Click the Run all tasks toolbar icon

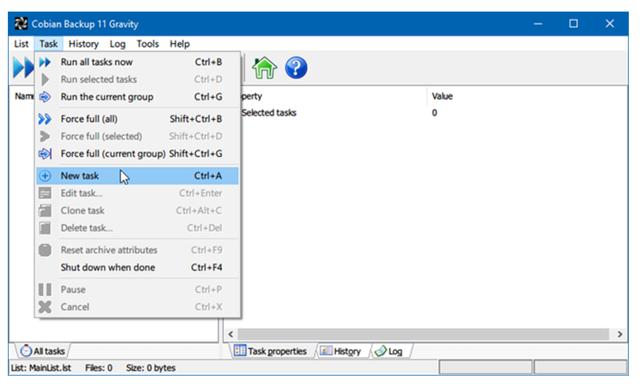(23, 67)
